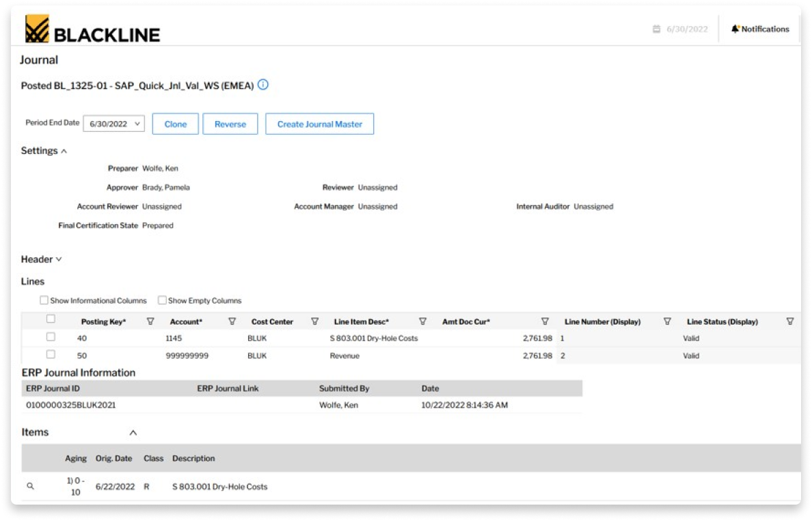Image resolution: width=812 pixels, height=521 pixels.
Task: Filter the Account column
Action: point(232,321)
